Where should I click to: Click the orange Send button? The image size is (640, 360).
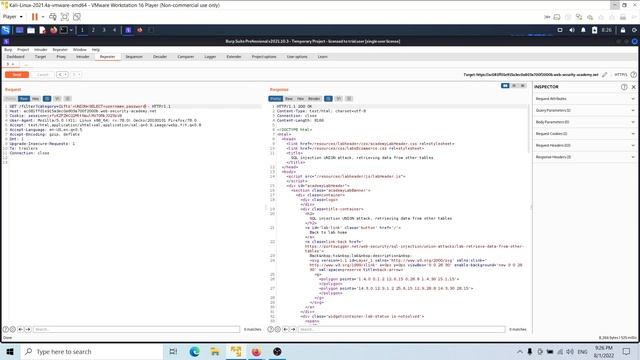tap(17, 75)
